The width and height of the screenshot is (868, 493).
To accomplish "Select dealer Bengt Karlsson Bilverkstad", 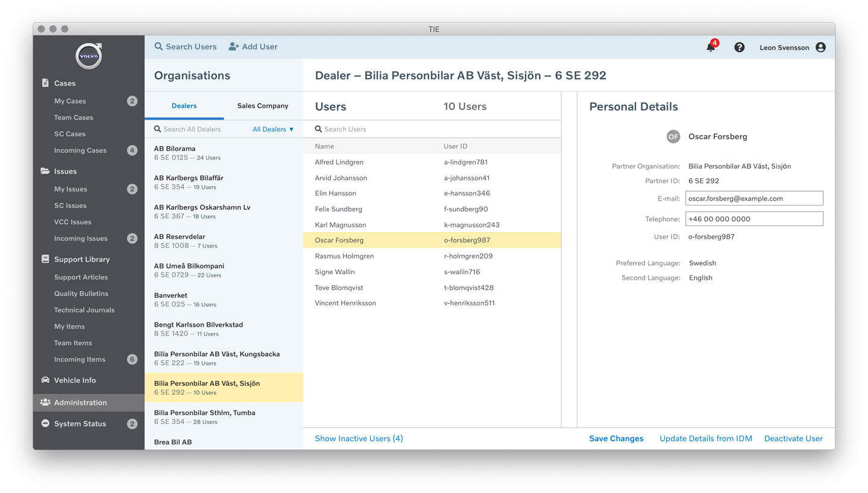I will (x=224, y=329).
